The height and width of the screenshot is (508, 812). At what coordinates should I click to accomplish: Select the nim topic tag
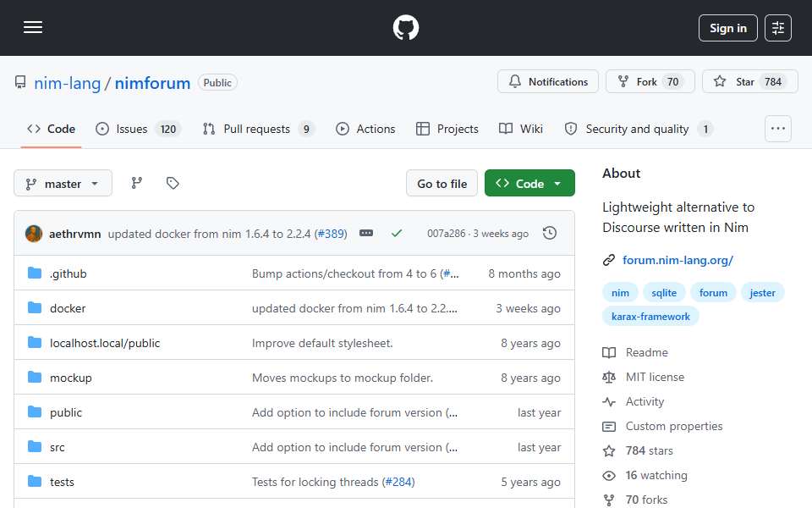point(620,293)
